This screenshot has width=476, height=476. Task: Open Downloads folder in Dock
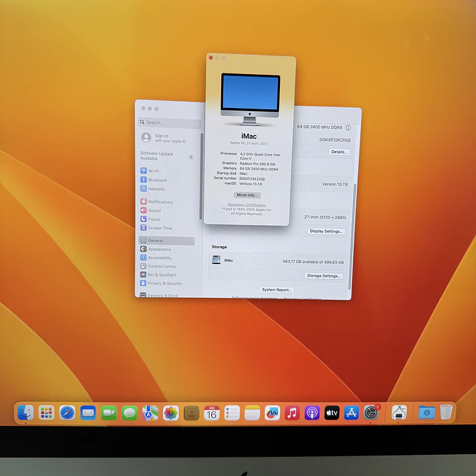[x=426, y=412]
